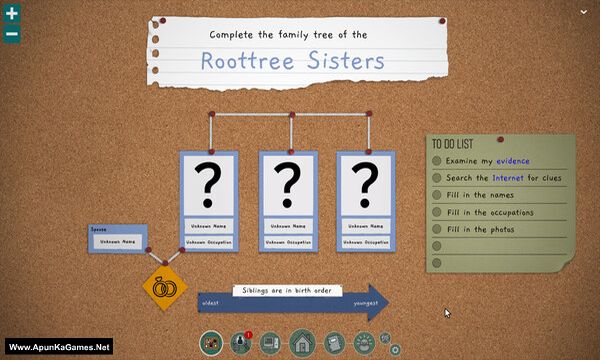This screenshot has width=600, height=360.
Task: Select the middle sister's unknown photo
Action: tap(288, 186)
